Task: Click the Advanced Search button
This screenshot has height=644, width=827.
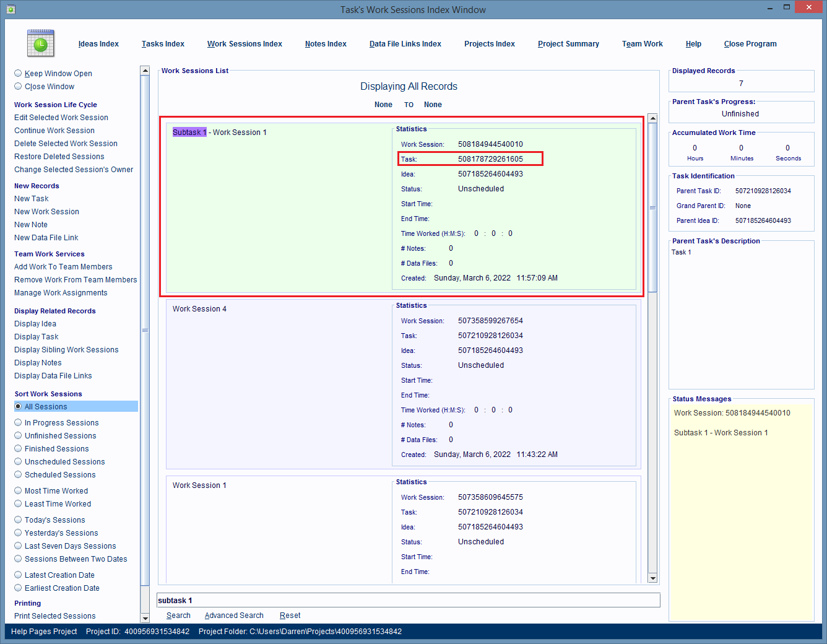Action: pos(234,616)
